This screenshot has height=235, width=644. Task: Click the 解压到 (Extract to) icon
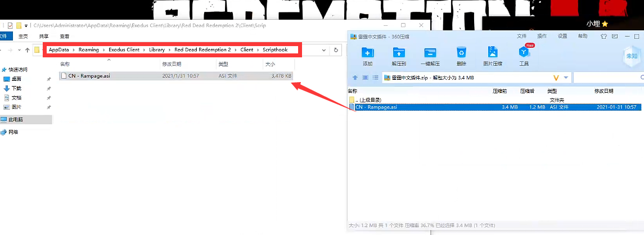coord(399,55)
